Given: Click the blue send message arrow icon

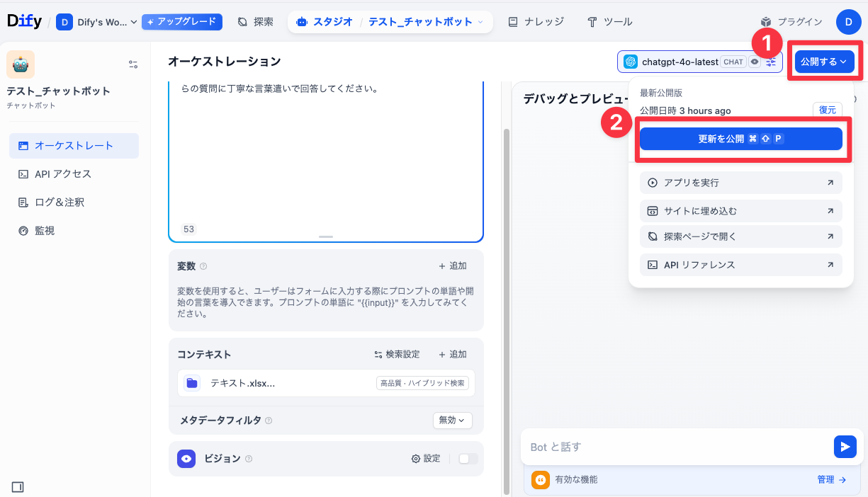Looking at the screenshot, I should [x=845, y=447].
